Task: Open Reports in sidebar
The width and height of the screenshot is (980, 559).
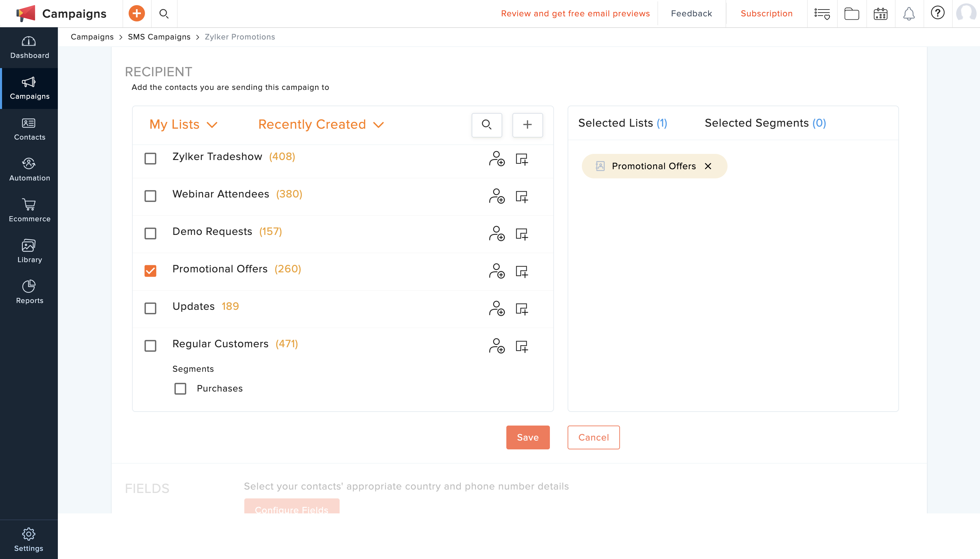Action: [x=29, y=292]
